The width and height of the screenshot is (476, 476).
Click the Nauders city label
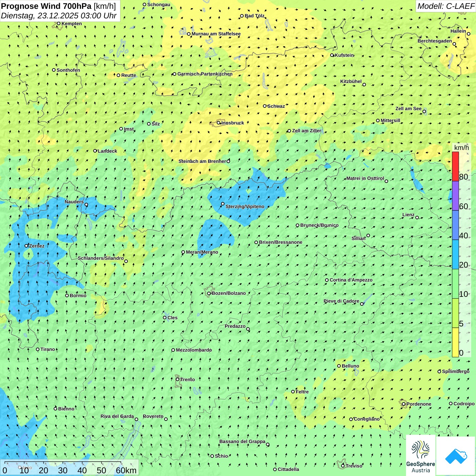[74, 202]
